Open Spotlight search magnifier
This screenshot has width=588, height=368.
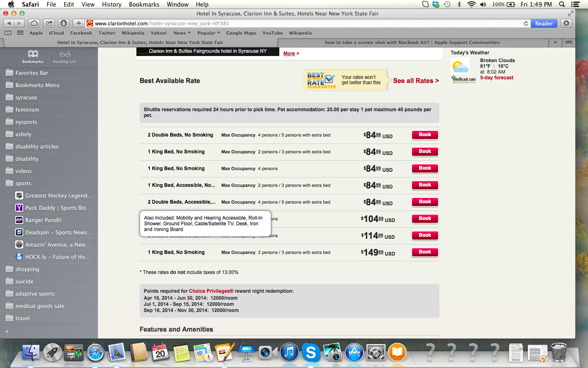tap(562, 4)
